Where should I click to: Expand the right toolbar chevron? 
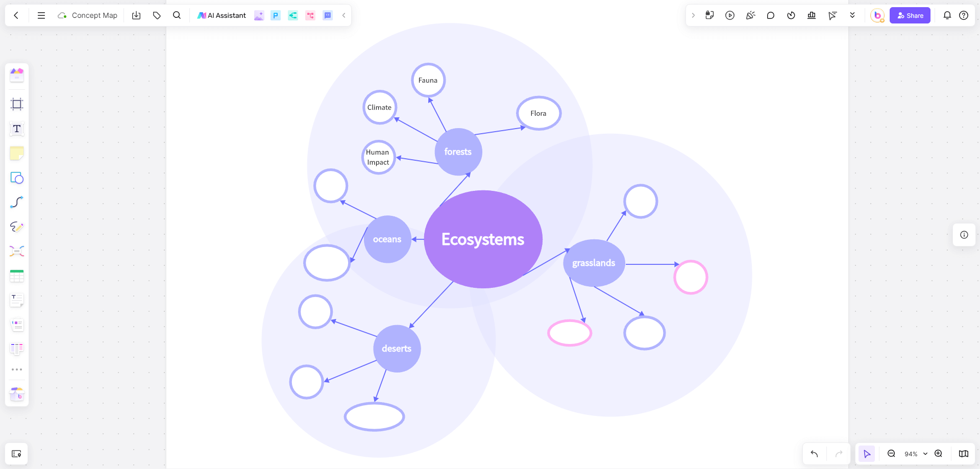point(693,15)
